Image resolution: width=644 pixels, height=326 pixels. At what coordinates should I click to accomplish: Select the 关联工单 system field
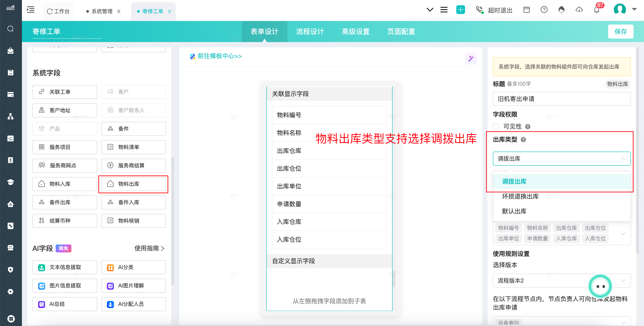(x=65, y=92)
